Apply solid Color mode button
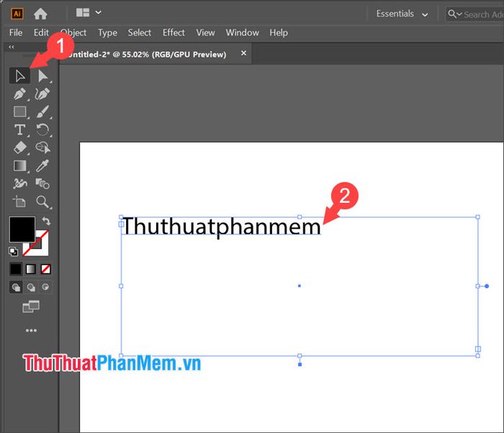Screen dimensions: 504x433 coord(15,269)
